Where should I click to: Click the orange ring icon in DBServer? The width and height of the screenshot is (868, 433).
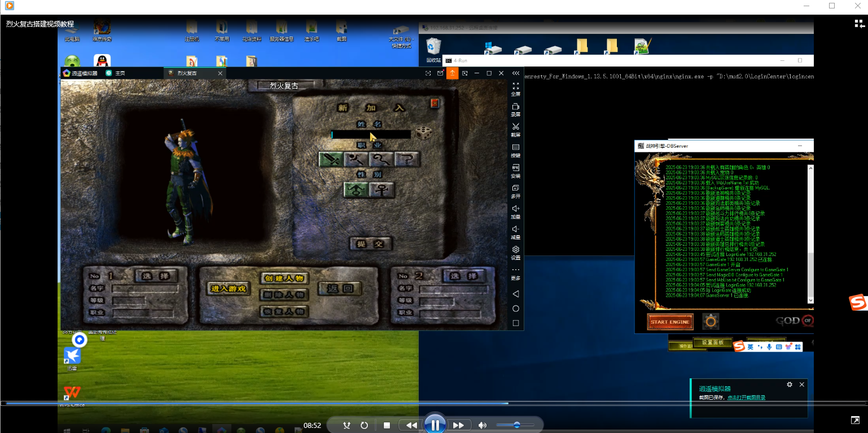coord(711,321)
